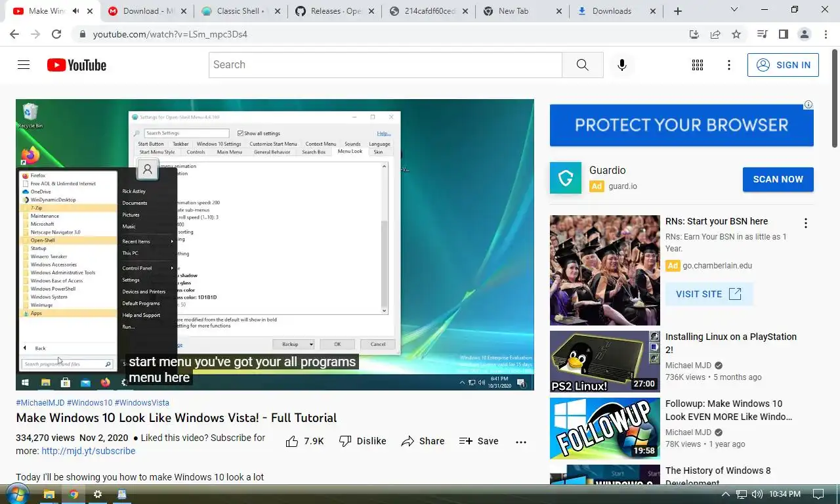Open Installing Linux on PlayStation 2 title
Viewport: 840px width, 504px height.
point(730,343)
